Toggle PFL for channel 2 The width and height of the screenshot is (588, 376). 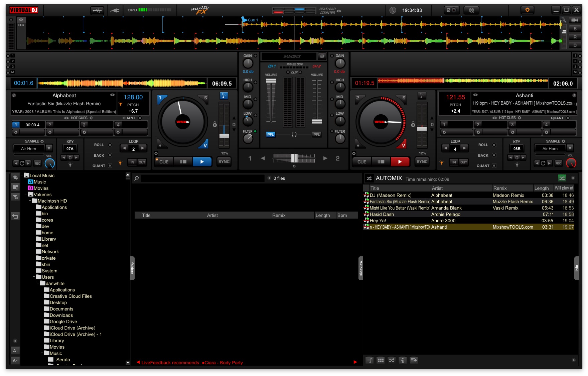(x=316, y=134)
